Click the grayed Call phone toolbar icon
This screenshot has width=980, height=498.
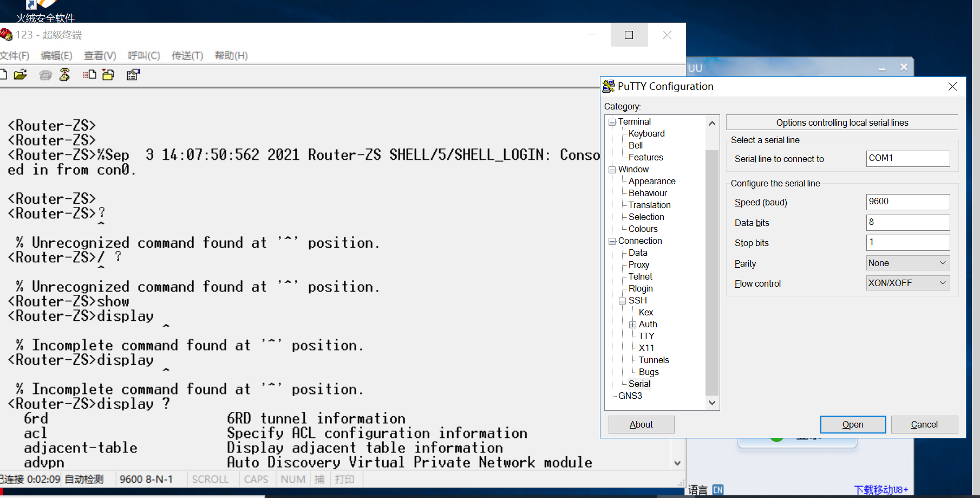[x=45, y=75]
